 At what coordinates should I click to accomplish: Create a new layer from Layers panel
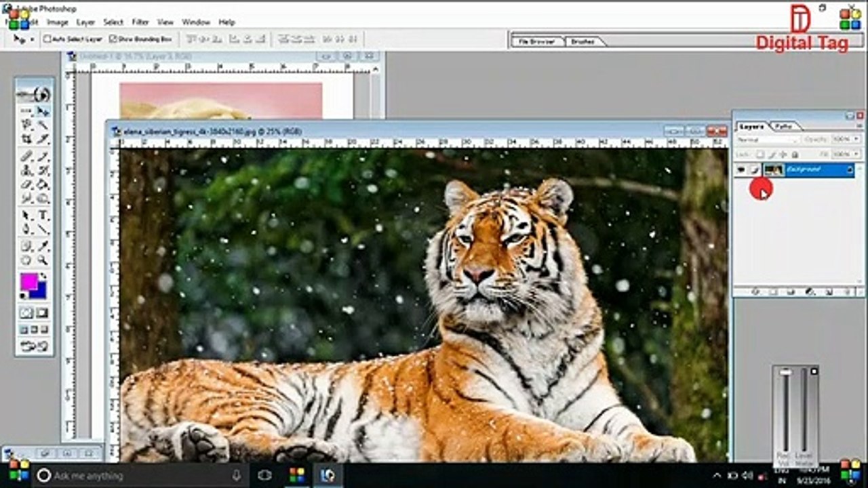pos(829,292)
